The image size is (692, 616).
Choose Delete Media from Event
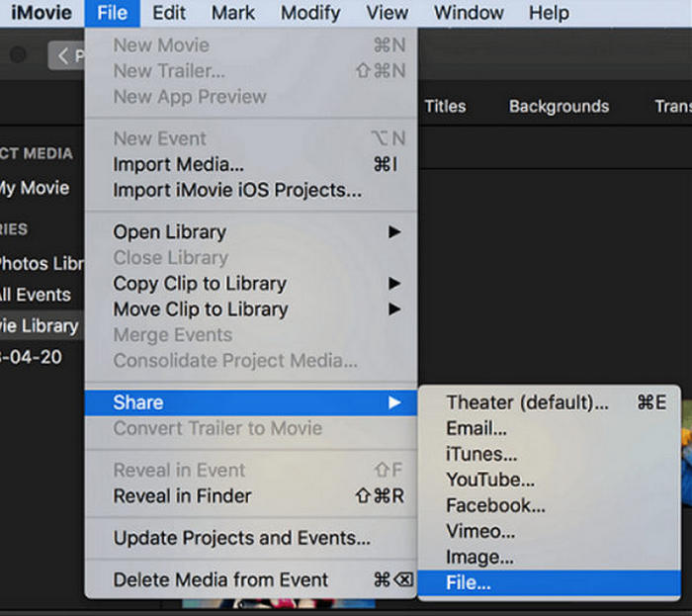(251, 579)
